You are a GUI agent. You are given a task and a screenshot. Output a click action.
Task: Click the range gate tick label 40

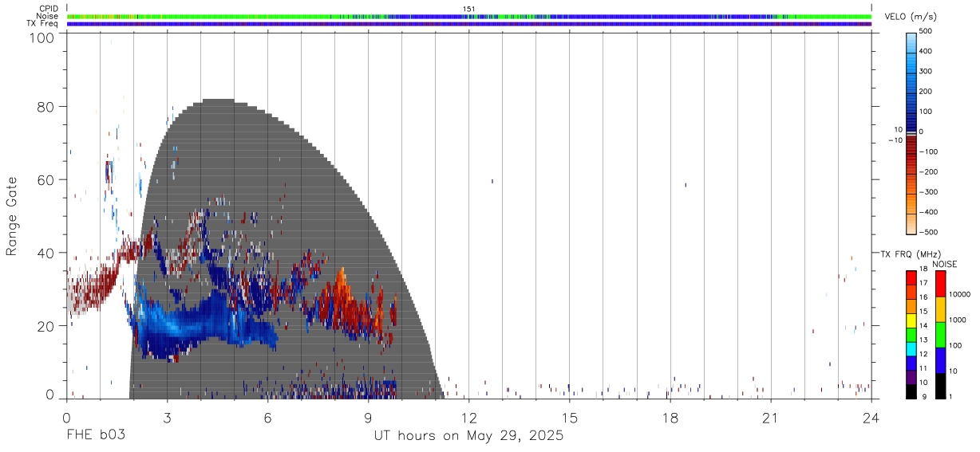click(x=45, y=253)
